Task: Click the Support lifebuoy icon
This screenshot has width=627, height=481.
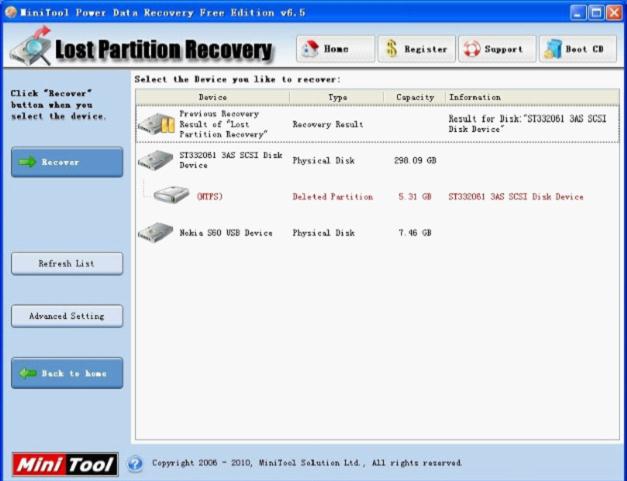Action: coord(472,49)
